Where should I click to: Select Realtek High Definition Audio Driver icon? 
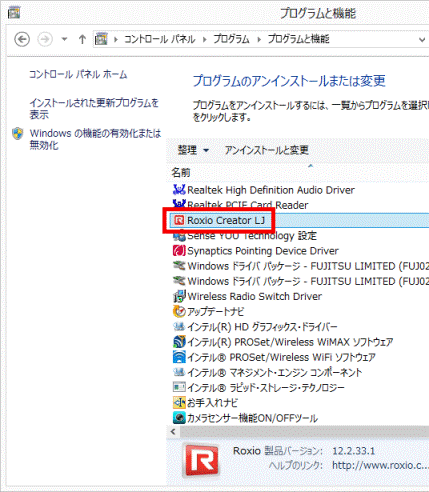(x=179, y=190)
